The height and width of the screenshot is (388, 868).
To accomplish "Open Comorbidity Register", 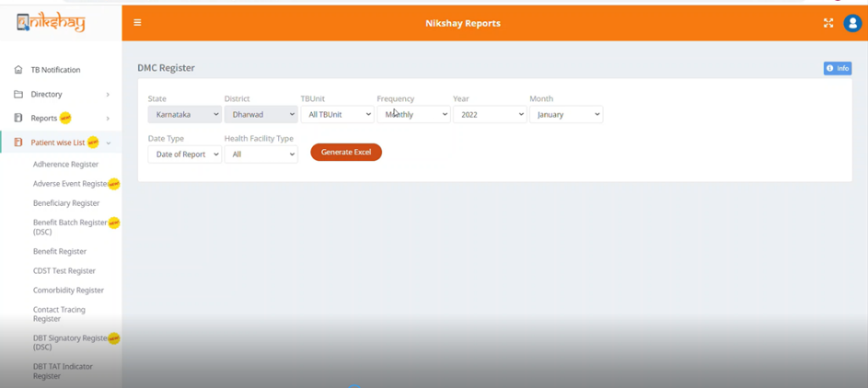I will (x=69, y=290).
